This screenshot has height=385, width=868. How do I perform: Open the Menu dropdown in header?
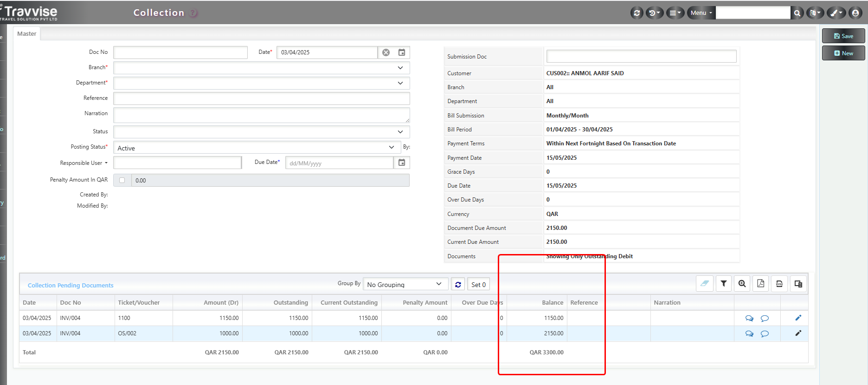[x=701, y=13]
